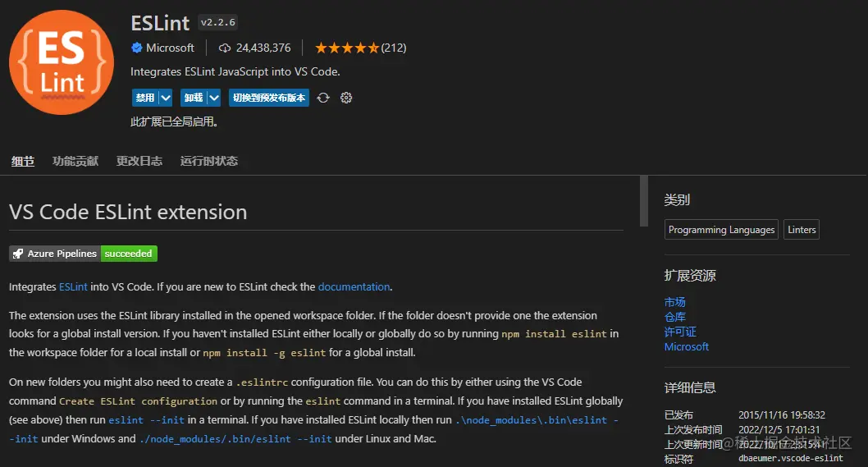The width and height of the screenshot is (868, 467).
Task: Switch to the 功能贡献 tab
Action: point(75,161)
